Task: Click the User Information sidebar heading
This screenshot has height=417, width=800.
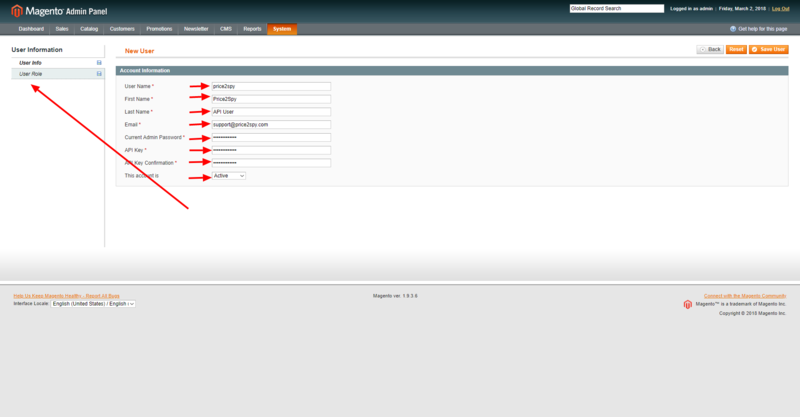Action: (x=37, y=50)
